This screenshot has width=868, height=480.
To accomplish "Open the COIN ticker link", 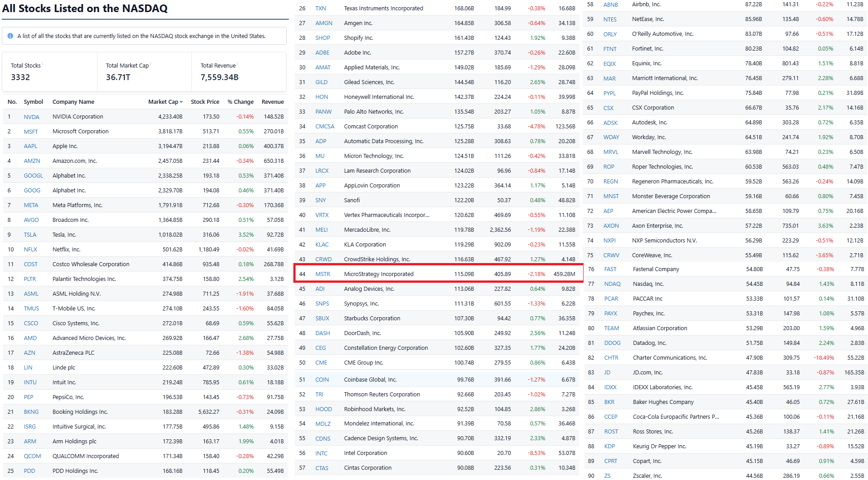I will pos(322,380).
